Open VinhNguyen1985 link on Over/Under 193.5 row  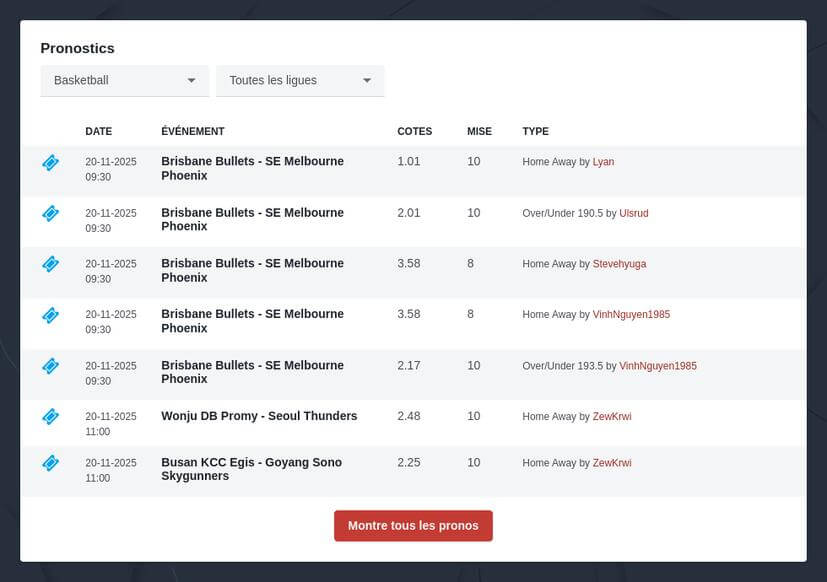click(x=657, y=366)
